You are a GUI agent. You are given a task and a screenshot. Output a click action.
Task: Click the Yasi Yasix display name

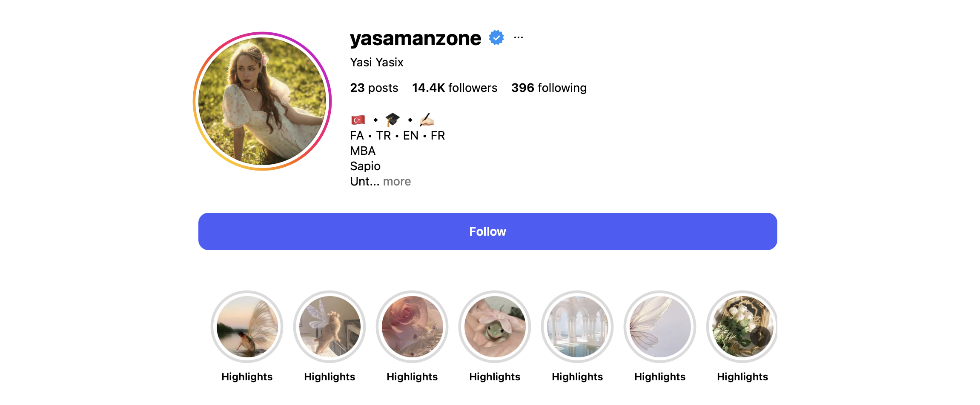376,63
